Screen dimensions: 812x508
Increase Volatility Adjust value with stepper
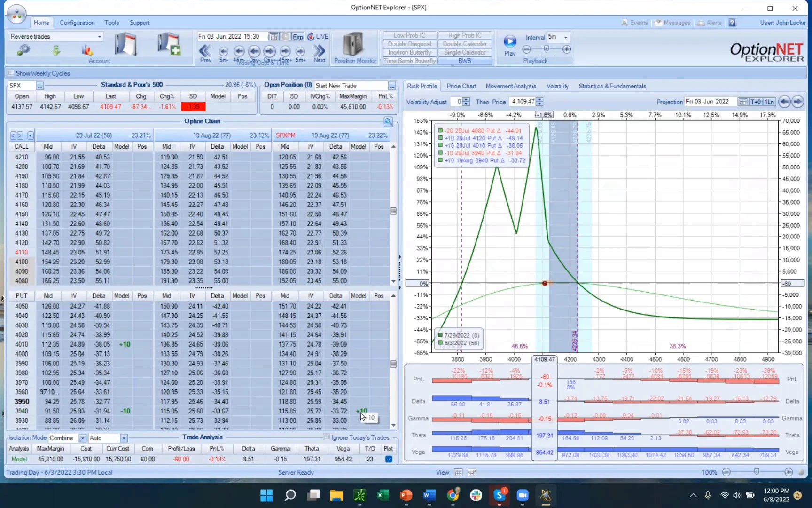point(466,99)
